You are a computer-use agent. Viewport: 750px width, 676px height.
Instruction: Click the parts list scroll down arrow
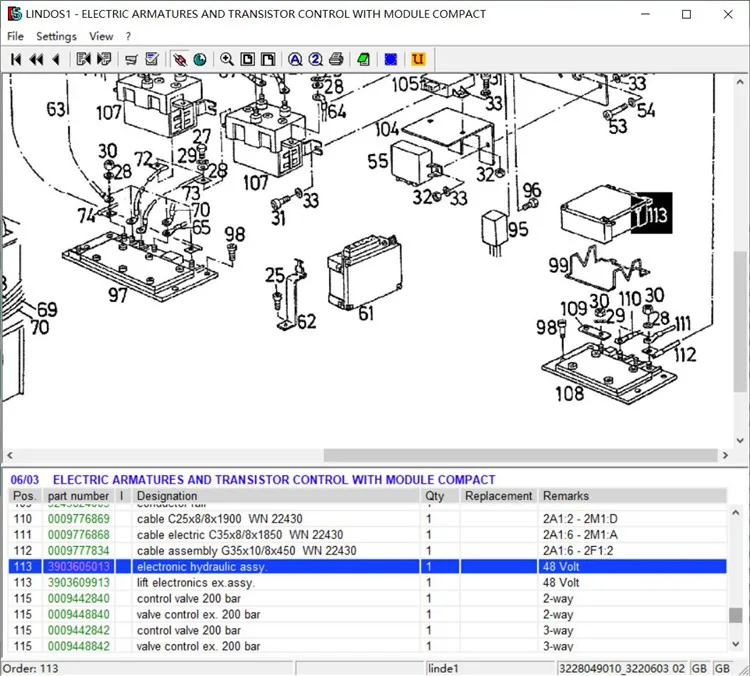(736, 645)
